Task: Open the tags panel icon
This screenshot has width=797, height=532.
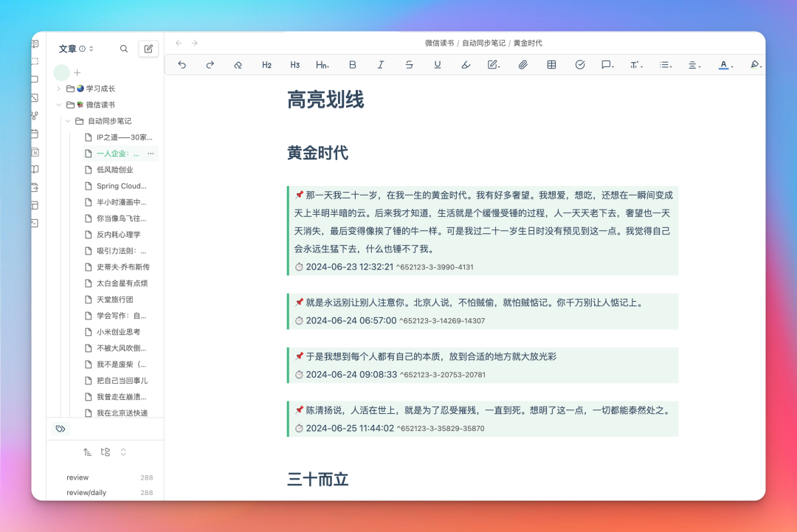Action: click(x=61, y=429)
